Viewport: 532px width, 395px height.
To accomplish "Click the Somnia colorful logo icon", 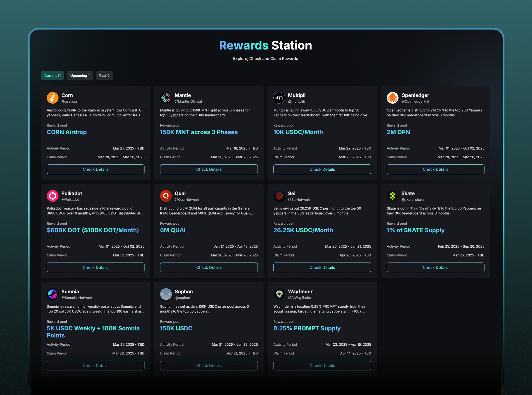I will tap(53, 294).
